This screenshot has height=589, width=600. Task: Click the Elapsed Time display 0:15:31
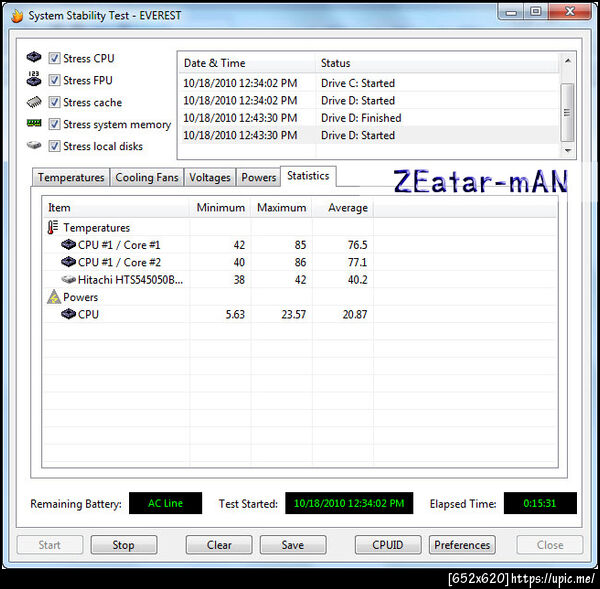[540, 503]
